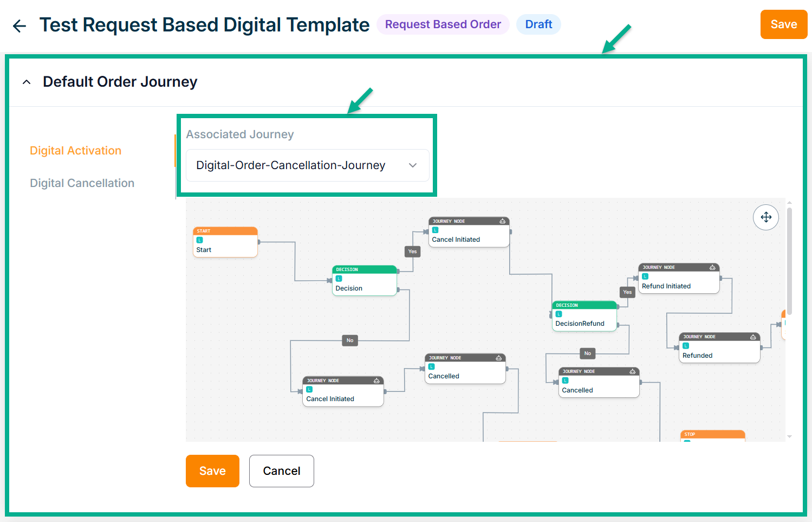Select the Digital Activation tab

tap(75, 151)
